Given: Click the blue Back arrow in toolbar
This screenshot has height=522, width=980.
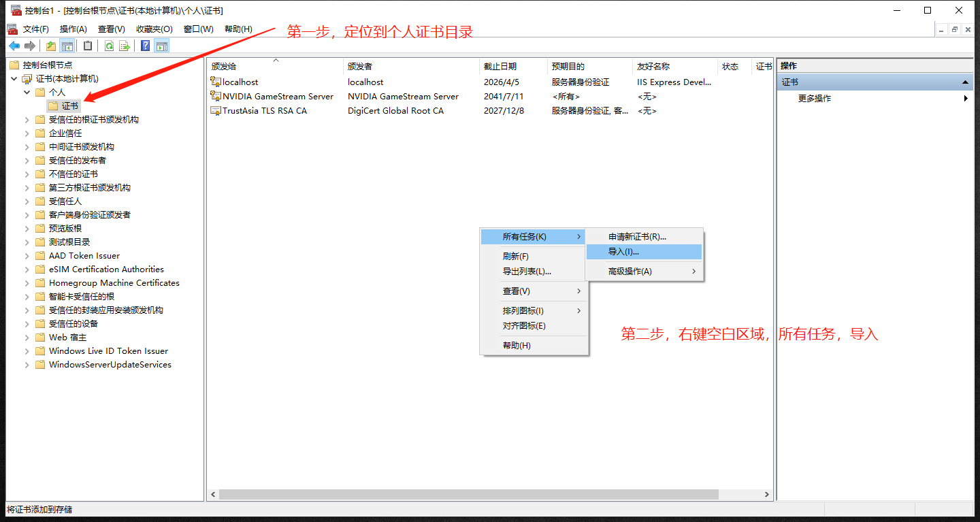Looking at the screenshot, I should pos(14,46).
